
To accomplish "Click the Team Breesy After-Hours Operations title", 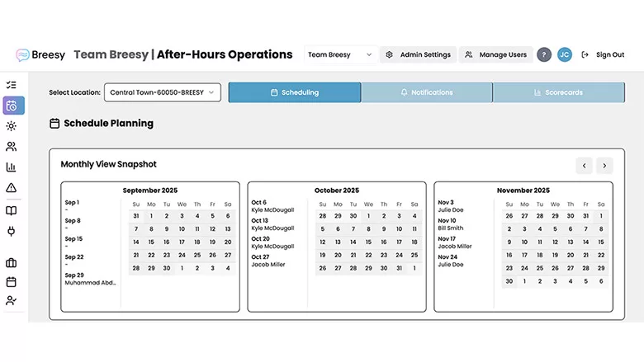I will (183, 54).
